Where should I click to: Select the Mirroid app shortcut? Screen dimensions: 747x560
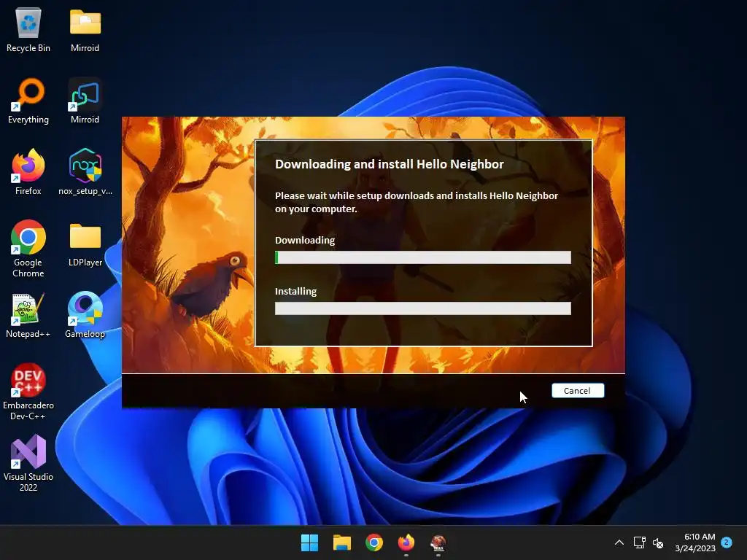pos(85,101)
